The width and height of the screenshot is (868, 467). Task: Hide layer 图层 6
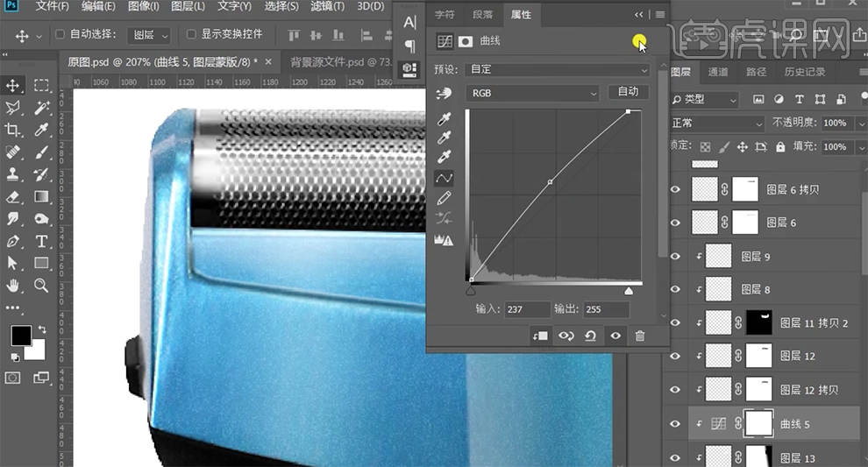click(675, 223)
